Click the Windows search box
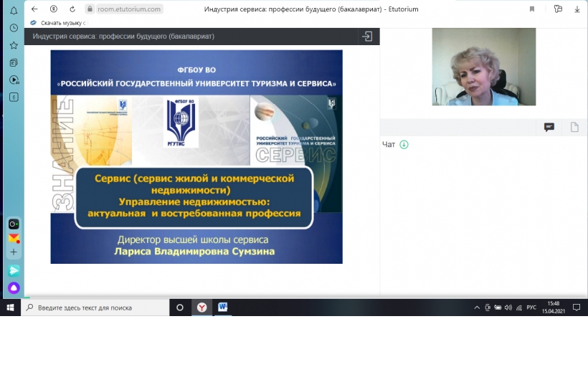 pyautogui.click(x=95, y=308)
